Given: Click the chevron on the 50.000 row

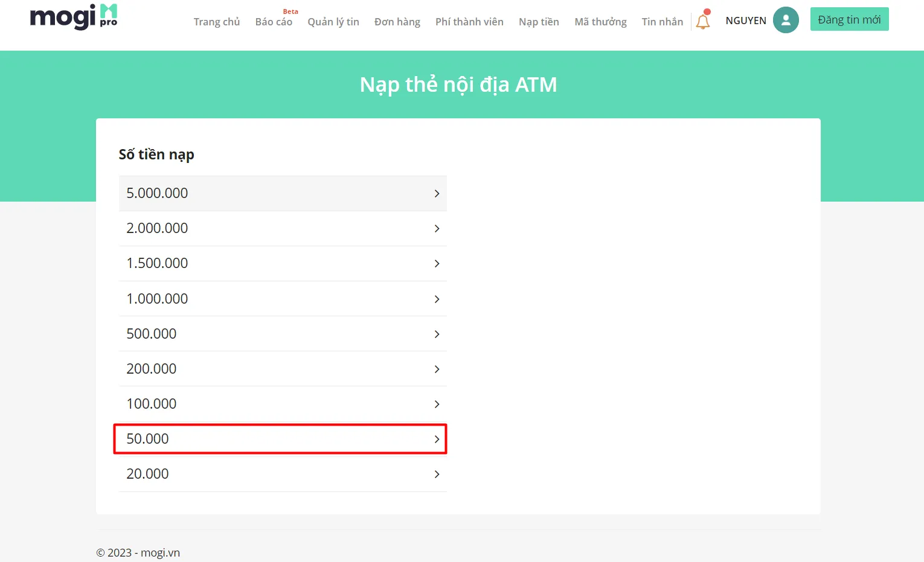Looking at the screenshot, I should coord(437,439).
